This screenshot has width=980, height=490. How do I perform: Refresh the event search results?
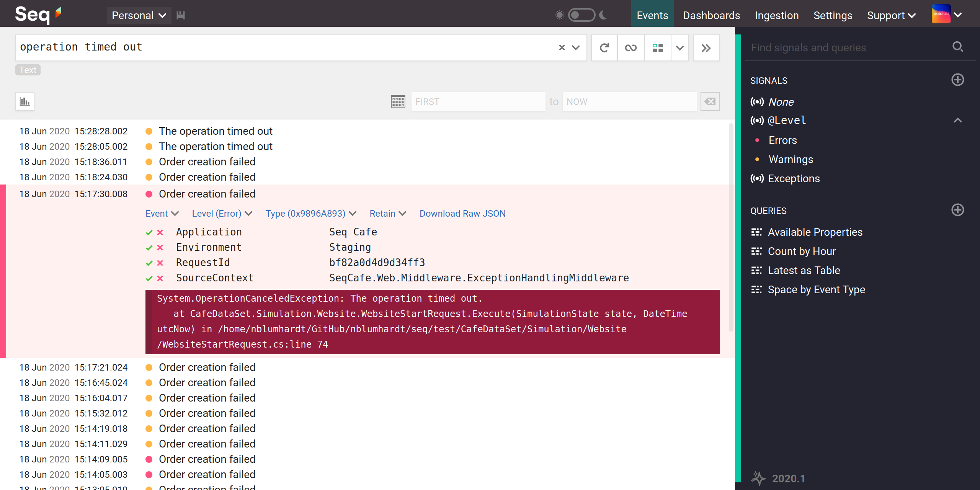(x=604, y=48)
